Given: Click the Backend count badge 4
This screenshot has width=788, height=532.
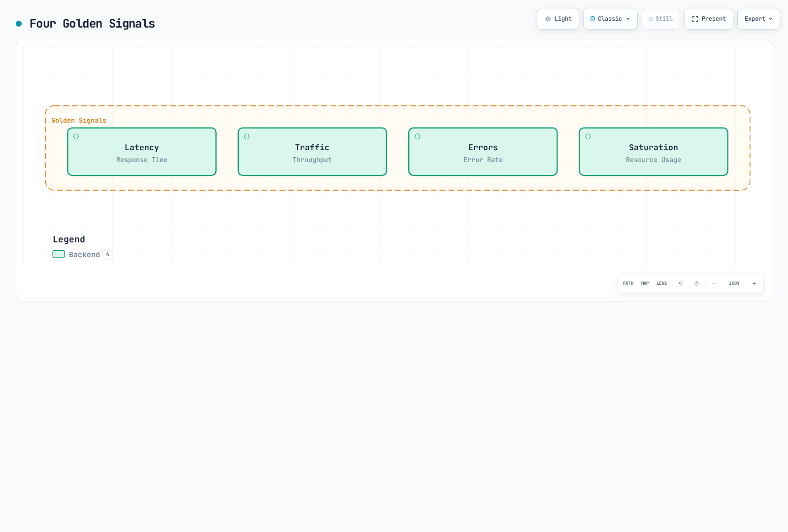Looking at the screenshot, I should coord(108,255).
